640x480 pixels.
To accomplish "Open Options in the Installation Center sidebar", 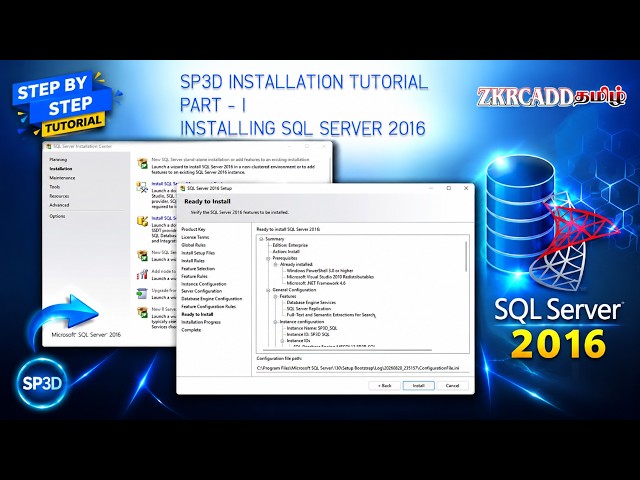I will pyautogui.click(x=58, y=216).
